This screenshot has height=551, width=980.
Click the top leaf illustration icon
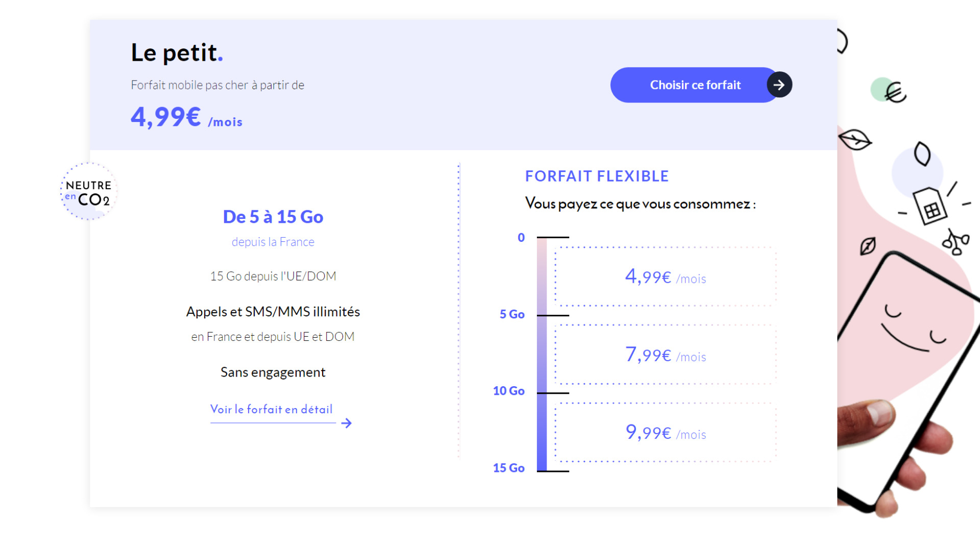pos(854,139)
